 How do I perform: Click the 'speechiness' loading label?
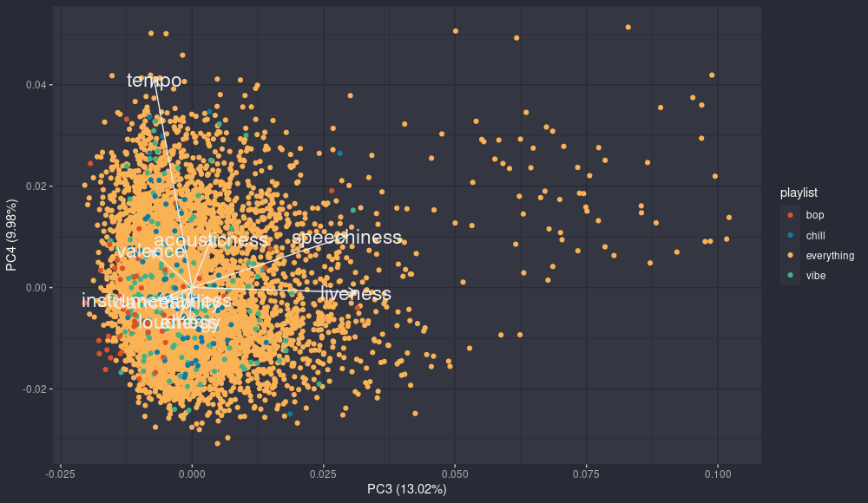[346, 238]
